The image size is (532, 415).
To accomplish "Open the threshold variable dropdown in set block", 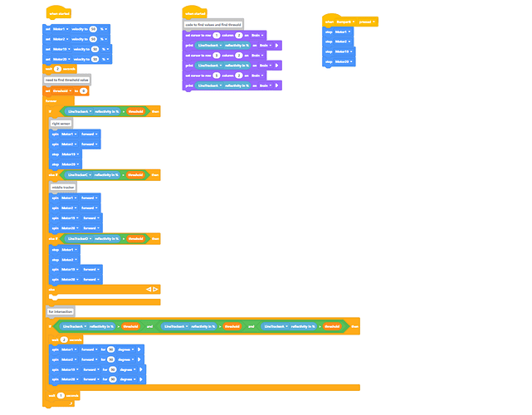I will point(62,91).
